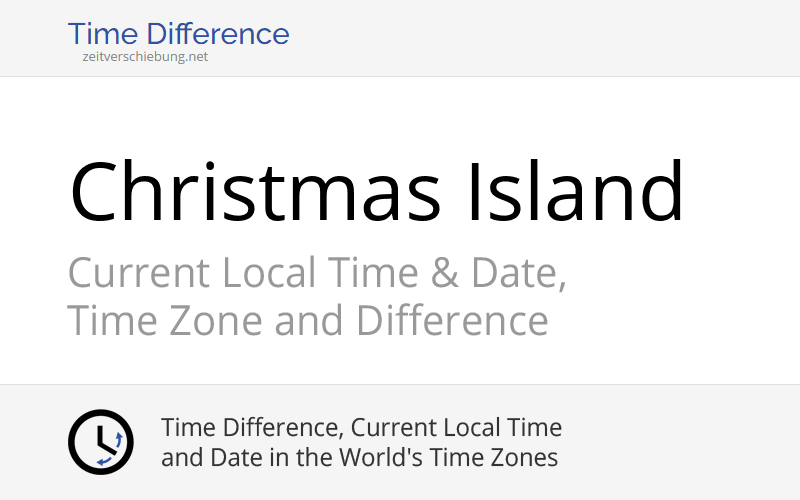Click the zeitverschiebung.net text under the logo
The height and width of the screenshot is (500, 800).
(145, 57)
